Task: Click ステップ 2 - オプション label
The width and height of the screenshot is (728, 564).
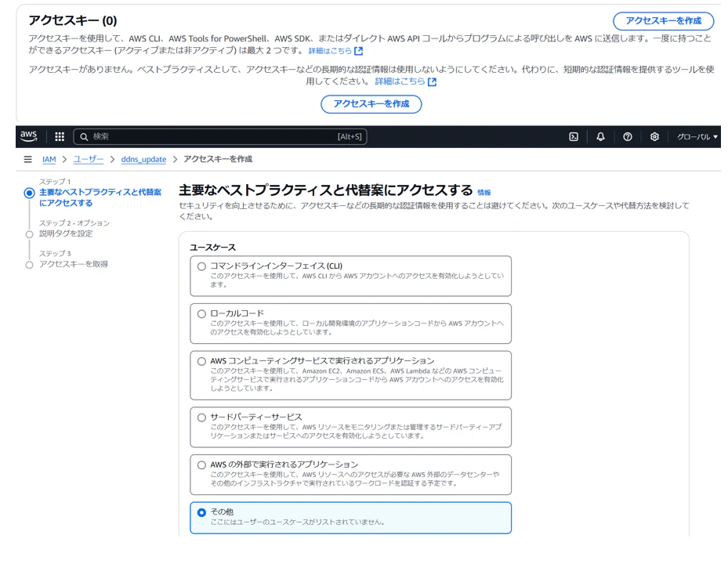Action: 74,222
